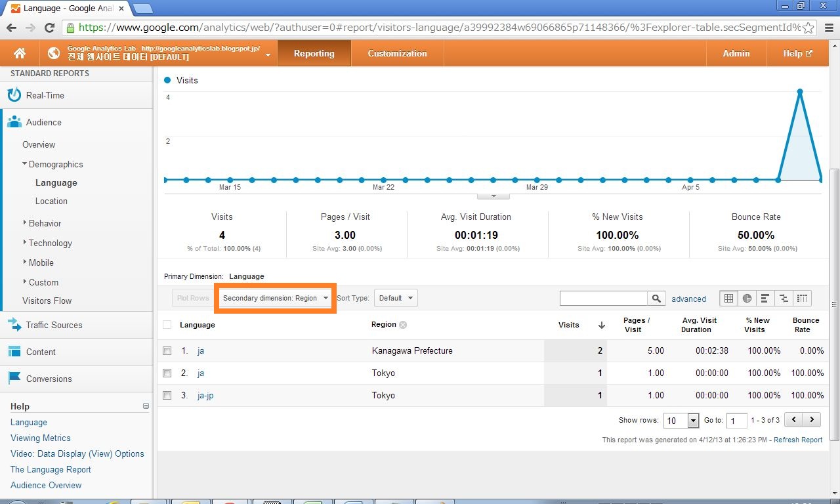Click browser back arrow
840x504 pixels.
(11, 28)
